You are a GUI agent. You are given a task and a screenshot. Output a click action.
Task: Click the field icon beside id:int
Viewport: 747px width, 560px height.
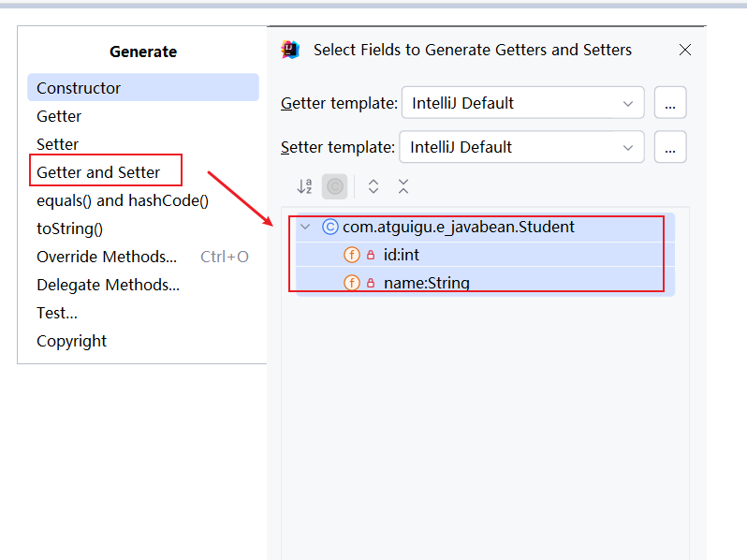[352, 255]
